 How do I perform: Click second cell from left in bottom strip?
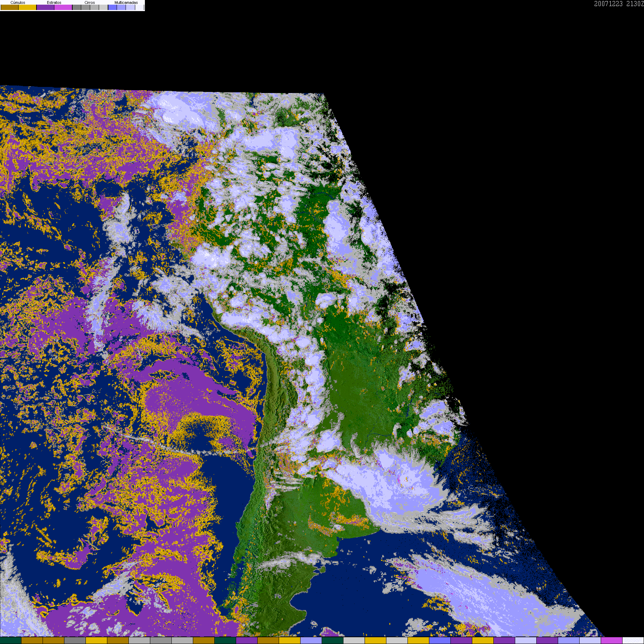coord(32,640)
